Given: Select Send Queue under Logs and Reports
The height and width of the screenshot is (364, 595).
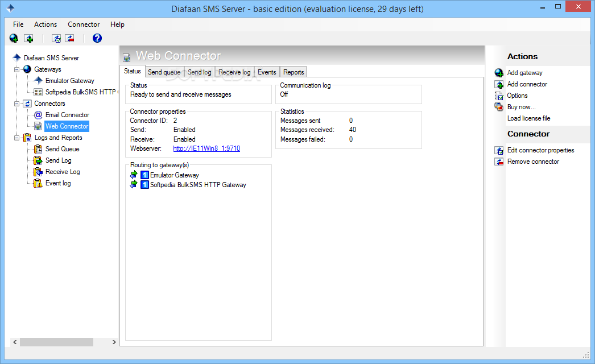Looking at the screenshot, I should (x=62, y=149).
